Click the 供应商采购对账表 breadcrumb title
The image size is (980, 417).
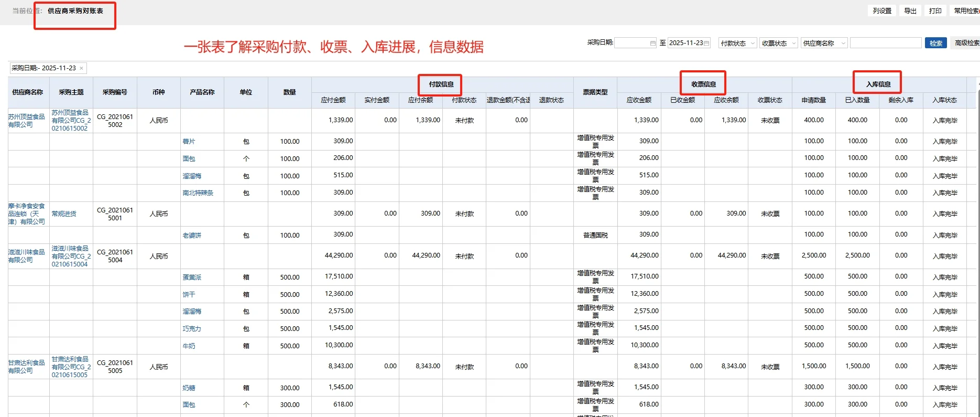tap(75, 11)
